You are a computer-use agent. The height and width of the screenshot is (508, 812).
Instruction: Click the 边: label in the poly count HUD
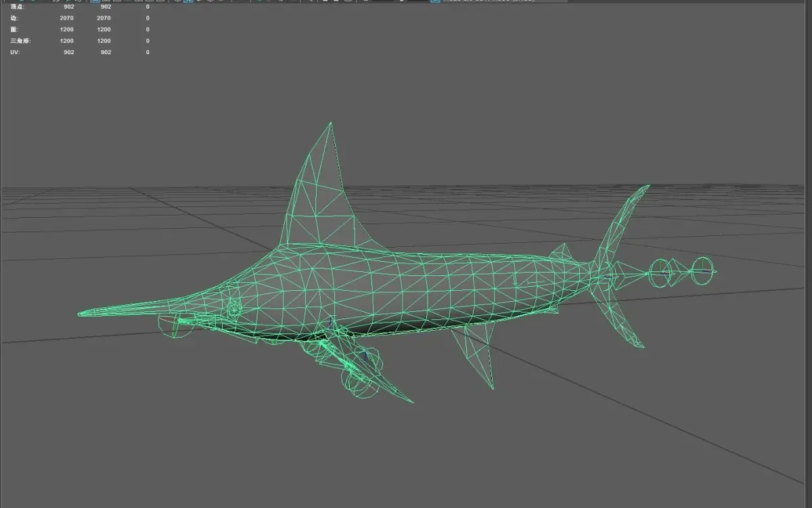(14, 18)
